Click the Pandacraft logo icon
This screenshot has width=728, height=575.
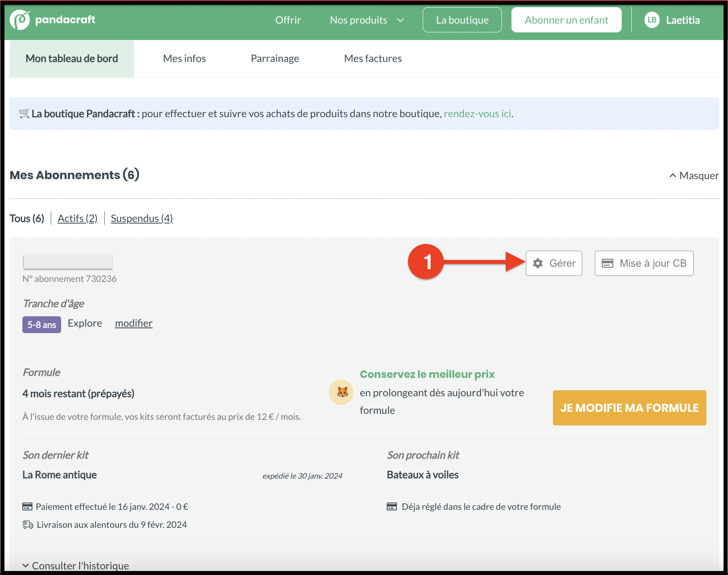20,20
